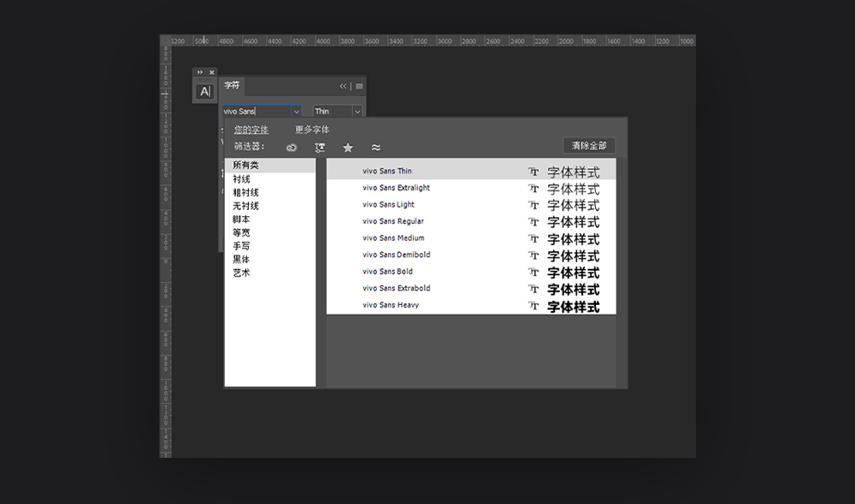Click the vivo Sans font name field
This screenshot has width=855, height=504.
[x=255, y=111]
